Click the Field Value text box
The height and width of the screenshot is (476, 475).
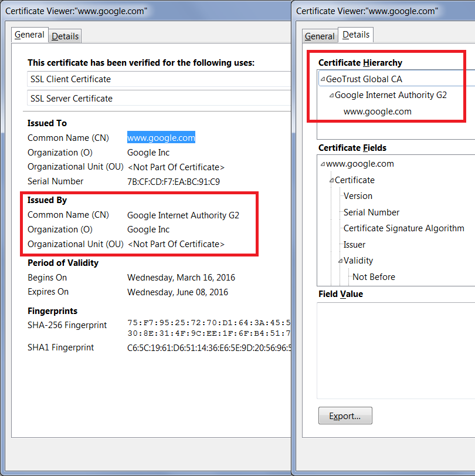(396, 350)
